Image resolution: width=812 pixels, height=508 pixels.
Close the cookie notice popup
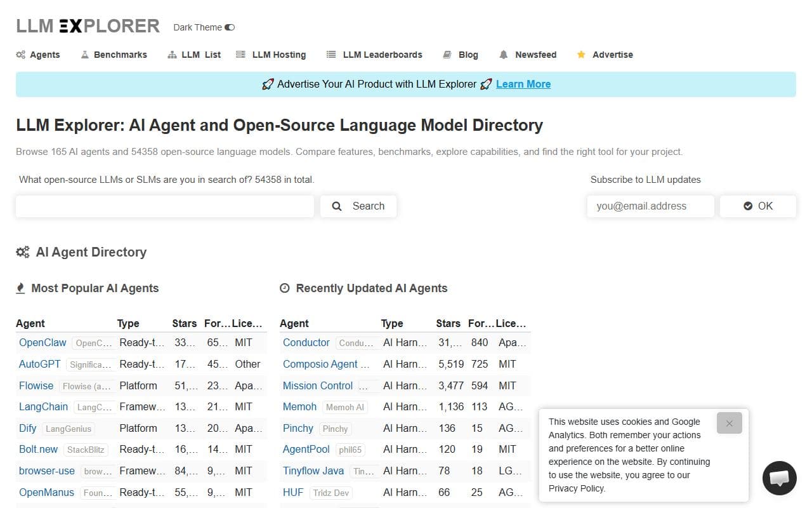tap(730, 423)
